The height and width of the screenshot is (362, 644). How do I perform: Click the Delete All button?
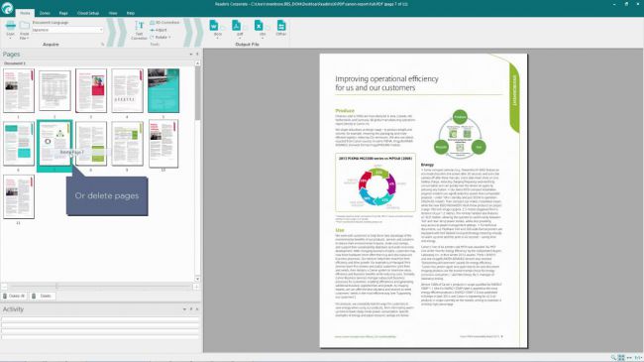click(x=14, y=296)
